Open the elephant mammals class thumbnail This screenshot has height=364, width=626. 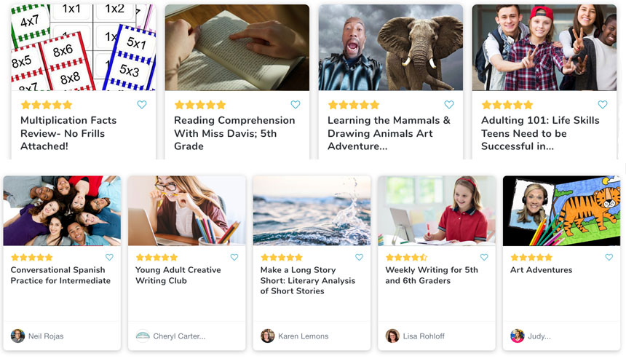[x=391, y=47]
